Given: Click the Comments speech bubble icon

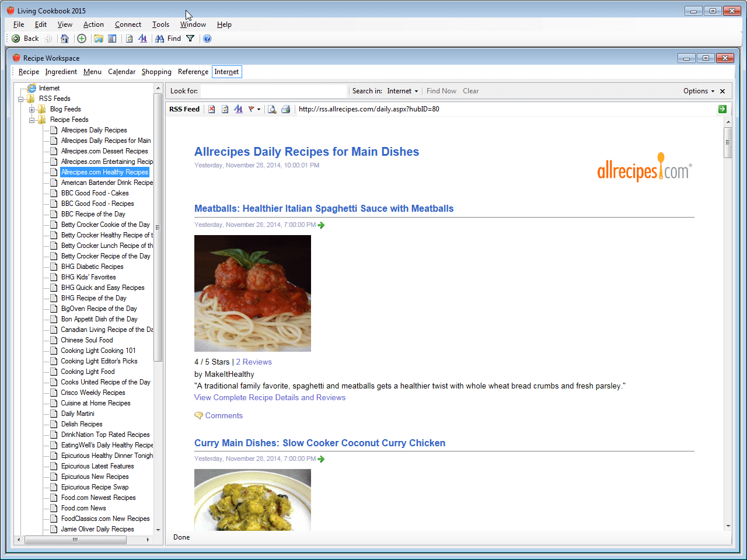Looking at the screenshot, I should [198, 416].
